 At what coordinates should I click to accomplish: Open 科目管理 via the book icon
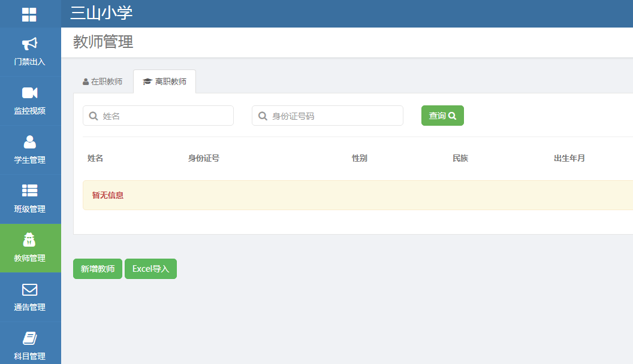pyautogui.click(x=30, y=338)
